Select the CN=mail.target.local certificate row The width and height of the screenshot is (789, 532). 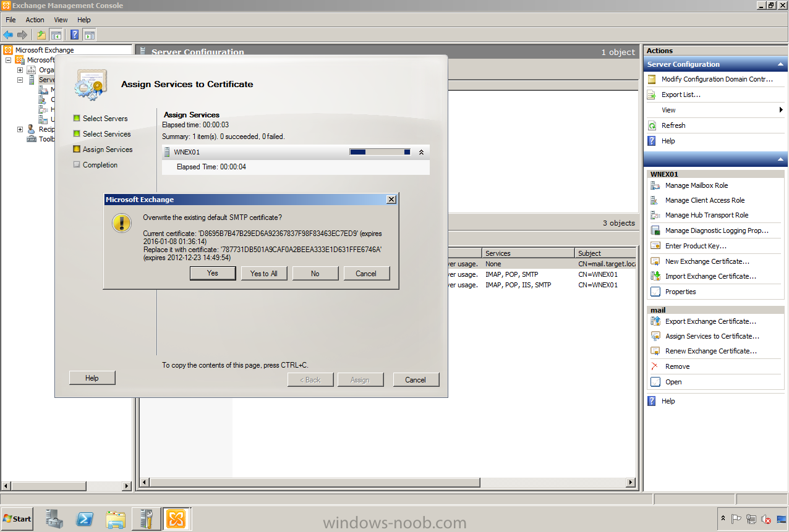[x=543, y=264]
